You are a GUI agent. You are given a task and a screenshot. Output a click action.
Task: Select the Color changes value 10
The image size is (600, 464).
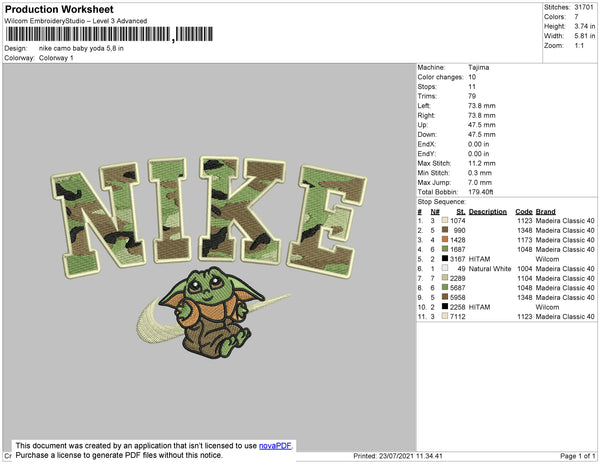coord(472,77)
